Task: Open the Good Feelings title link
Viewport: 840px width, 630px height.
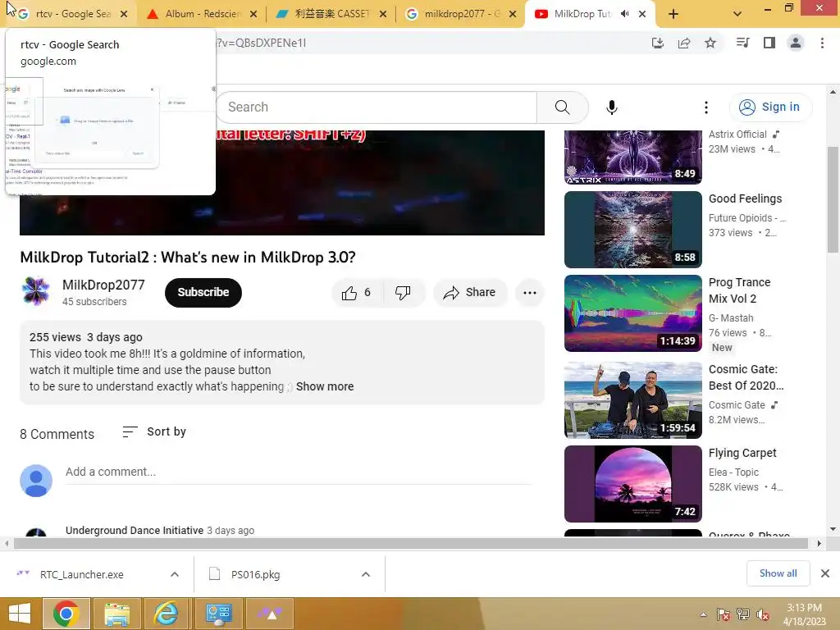Action: pyautogui.click(x=745, y=199)
